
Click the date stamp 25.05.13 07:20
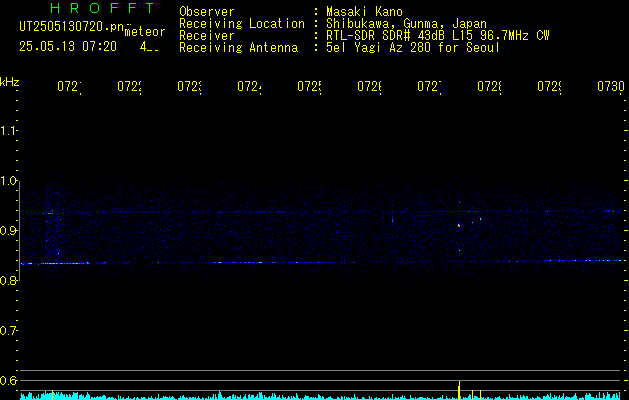tap(68, 47)
